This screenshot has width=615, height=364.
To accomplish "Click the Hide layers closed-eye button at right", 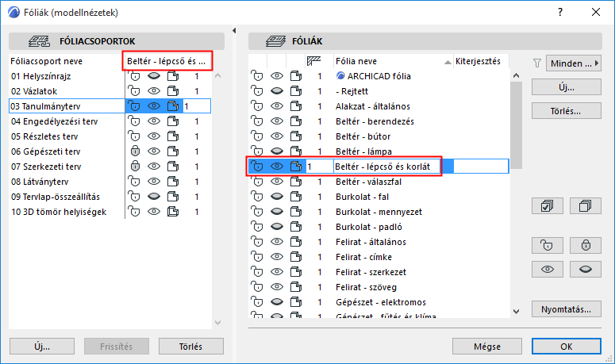I will pyautogui.click(x=586, y=270).
